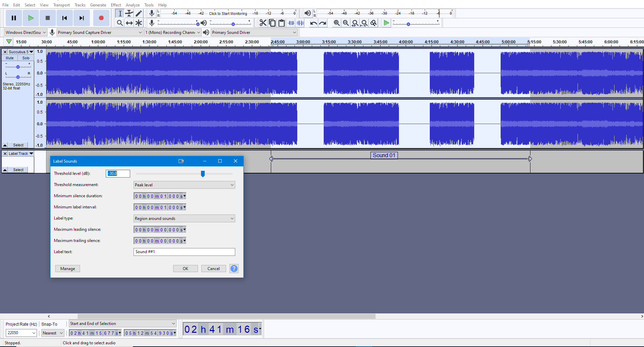Open the Label Track dropdown menu

pos(21,154)
